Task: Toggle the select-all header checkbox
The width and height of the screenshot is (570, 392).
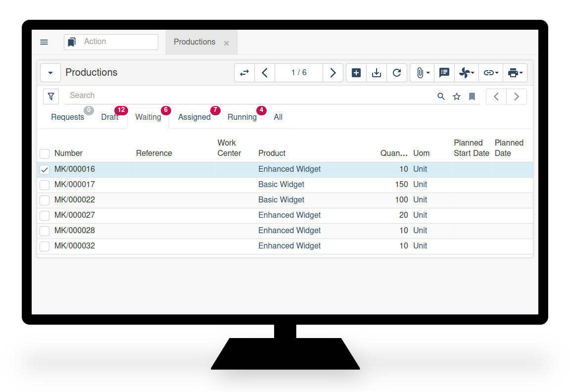Action: (x=45, y=154)
